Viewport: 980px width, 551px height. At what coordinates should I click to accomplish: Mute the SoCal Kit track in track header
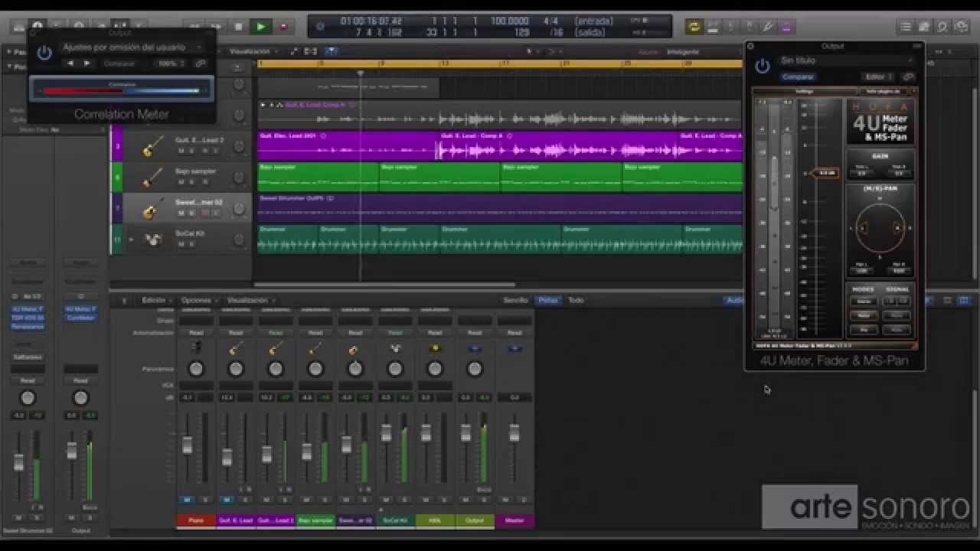tap(181, 244)
